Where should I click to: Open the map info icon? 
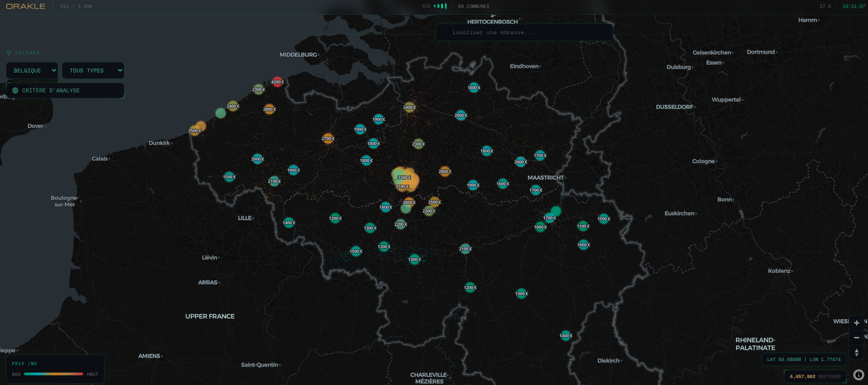click(x=859, y=375)
